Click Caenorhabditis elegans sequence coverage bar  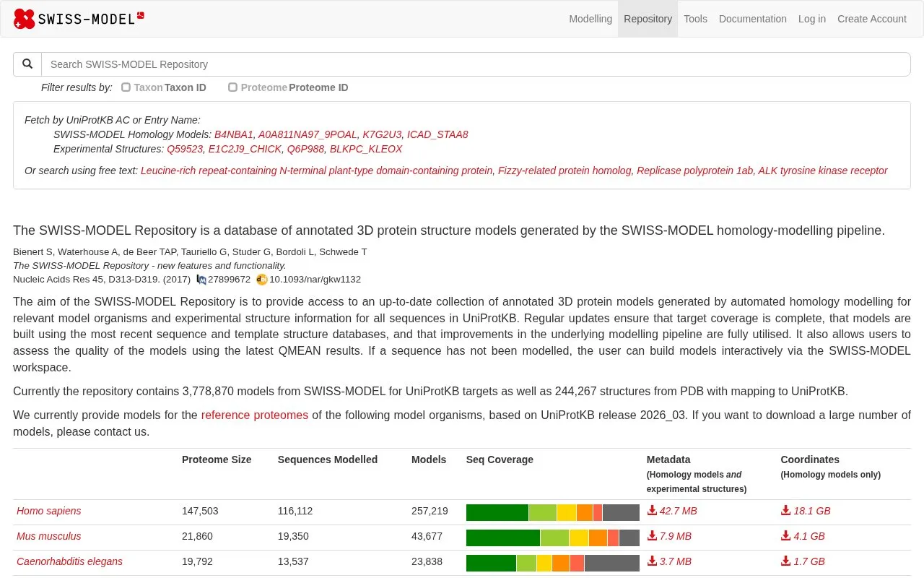click(x=553, y=563)
